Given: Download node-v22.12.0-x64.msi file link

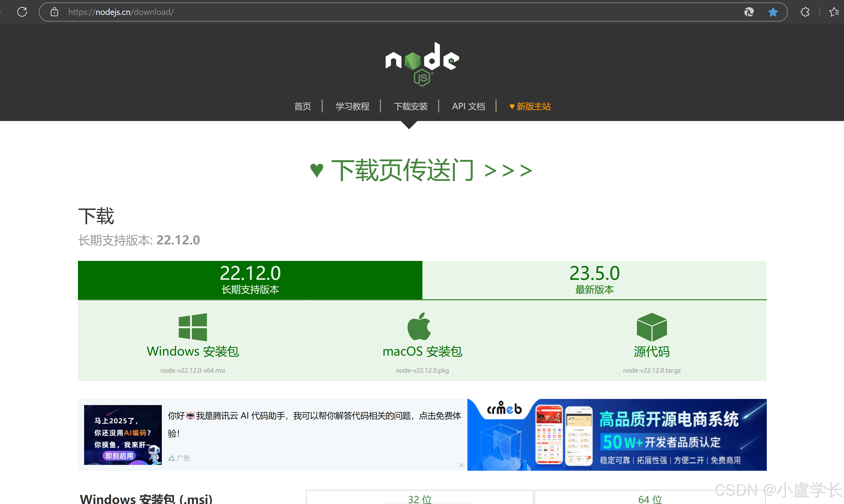Looking at the screenshot, I should (x=193, y=370).
